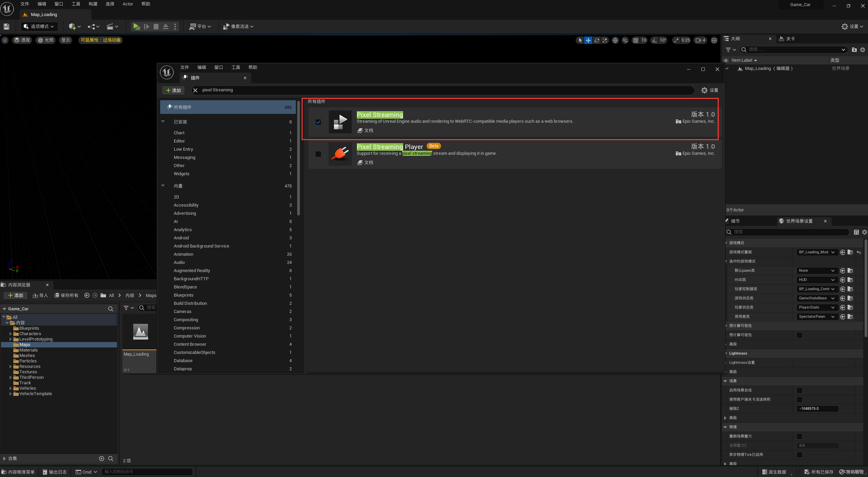
Task: Toggle surface snapping globe icon
Action: click(615, 40)
